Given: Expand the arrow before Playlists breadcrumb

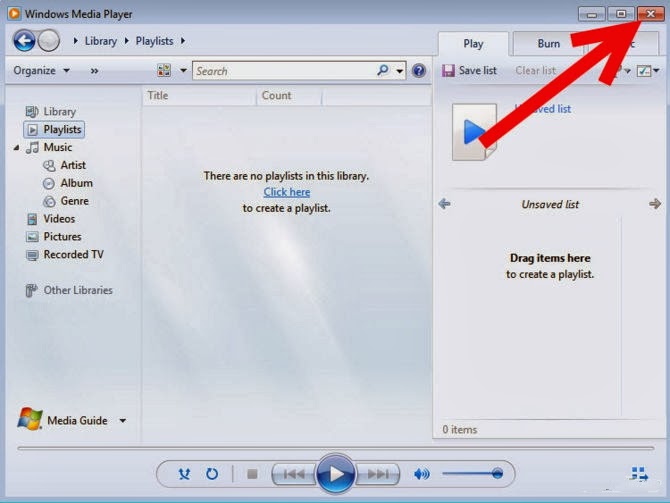Looking at the screenshot, I should coord(127,41).
